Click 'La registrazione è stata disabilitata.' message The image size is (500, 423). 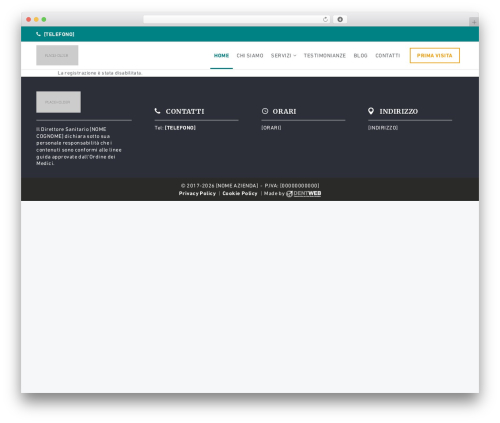100,73
